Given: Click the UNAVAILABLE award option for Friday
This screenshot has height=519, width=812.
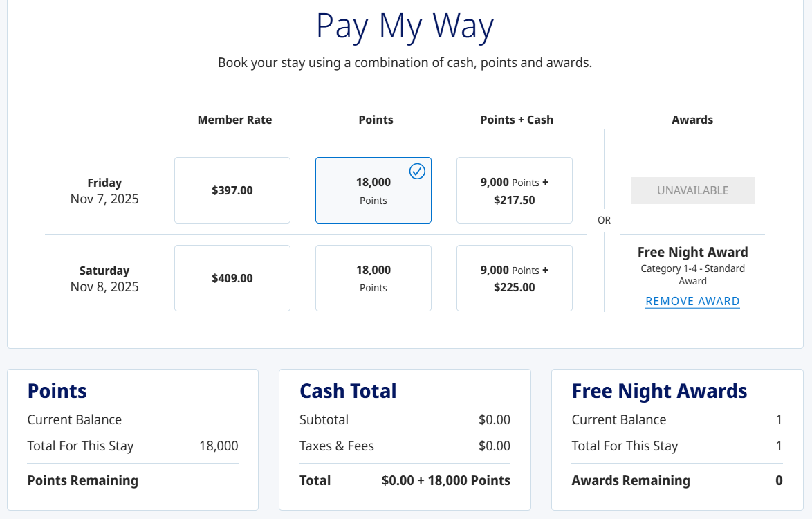Looking at the screenshot, I should coord(692,190).
